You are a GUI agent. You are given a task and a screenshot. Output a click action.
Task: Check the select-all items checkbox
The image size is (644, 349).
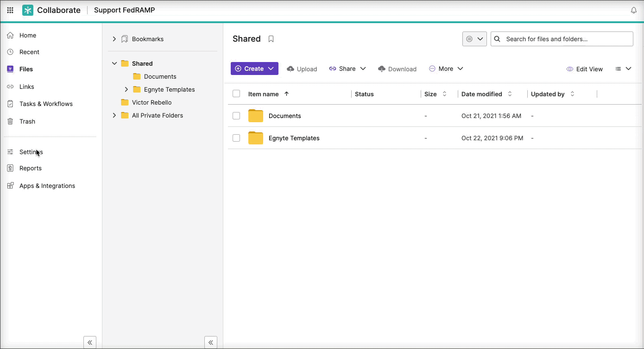click(x=236, y=93)
